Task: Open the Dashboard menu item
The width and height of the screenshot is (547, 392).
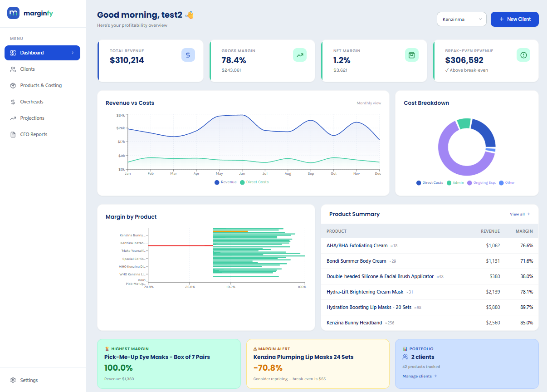Action: [42, 53]
